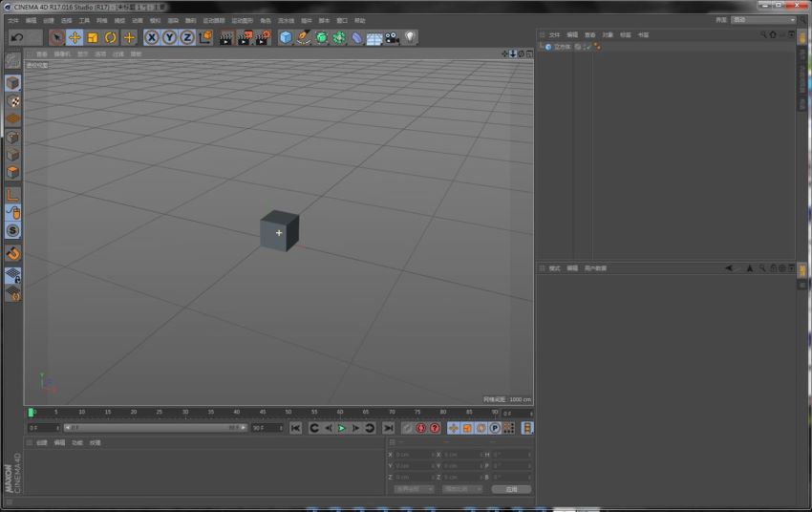812x512 pixels.
Task: Open the 窗口 menu in main menu bar
Action: 342,21
